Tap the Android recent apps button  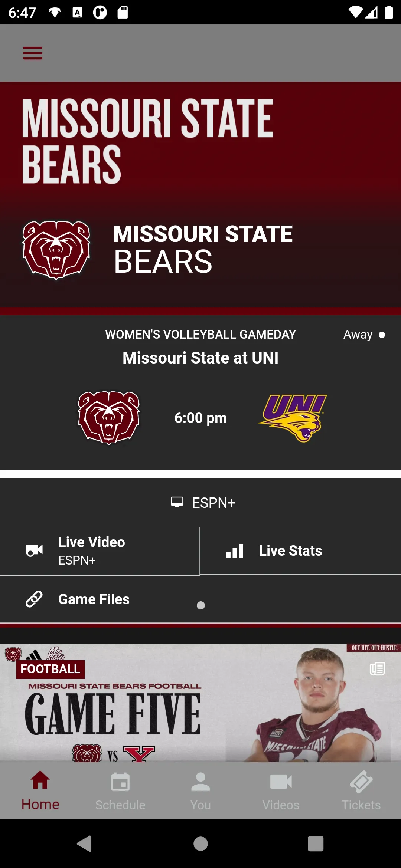[316, 844]
